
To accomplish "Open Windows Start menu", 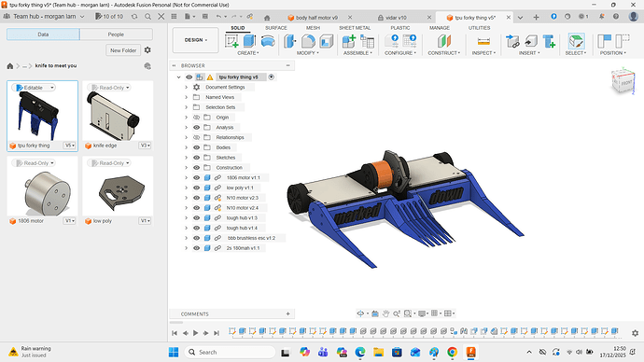I will pyautogui.click(x=174, y=352).
